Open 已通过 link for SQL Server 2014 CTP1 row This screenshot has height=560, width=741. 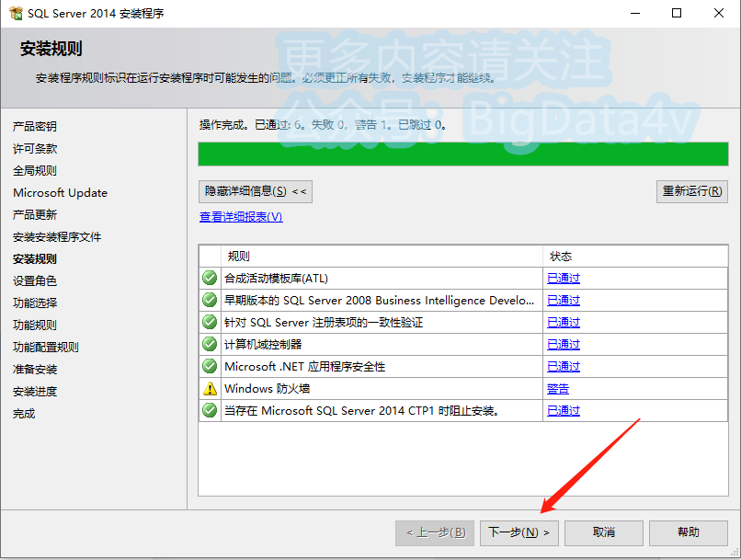pos(564,411)
